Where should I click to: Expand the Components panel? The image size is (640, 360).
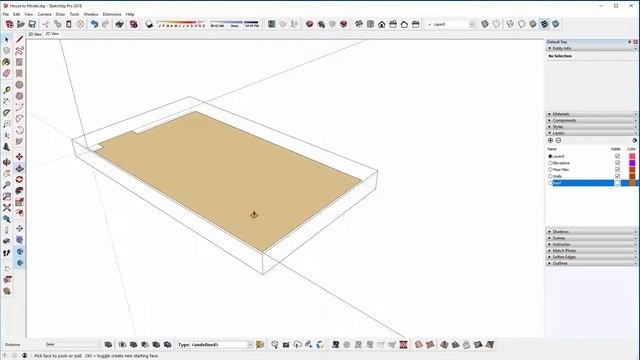(591, 120)
